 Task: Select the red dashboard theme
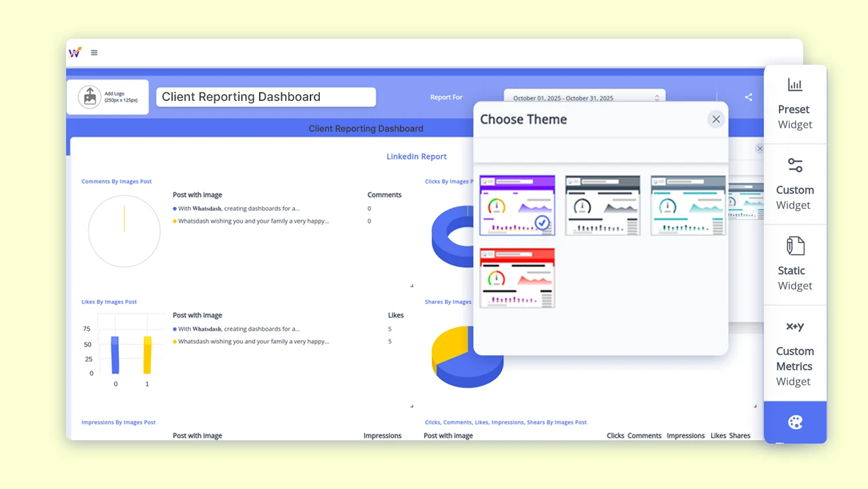517,278
